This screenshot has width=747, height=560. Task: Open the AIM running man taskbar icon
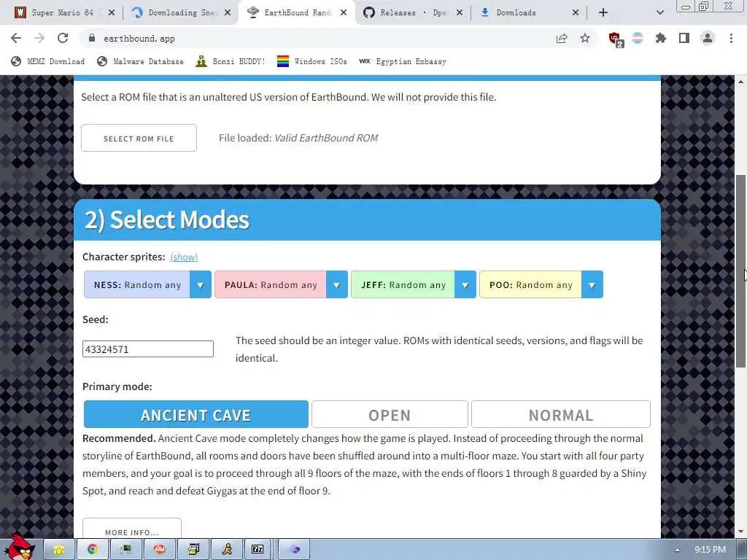coord(228,550)
